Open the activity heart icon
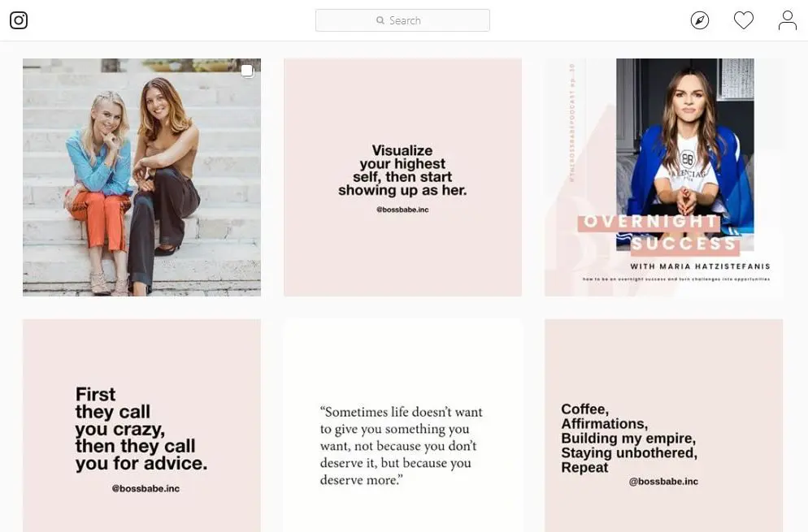Viewport: 808px width, 532px height. coord(744,20)
